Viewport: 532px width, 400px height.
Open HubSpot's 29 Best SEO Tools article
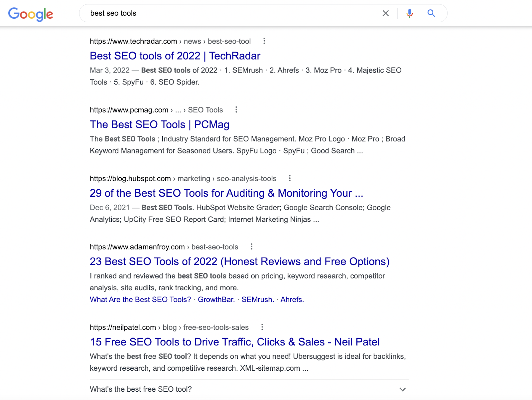(x=226, y=193)
